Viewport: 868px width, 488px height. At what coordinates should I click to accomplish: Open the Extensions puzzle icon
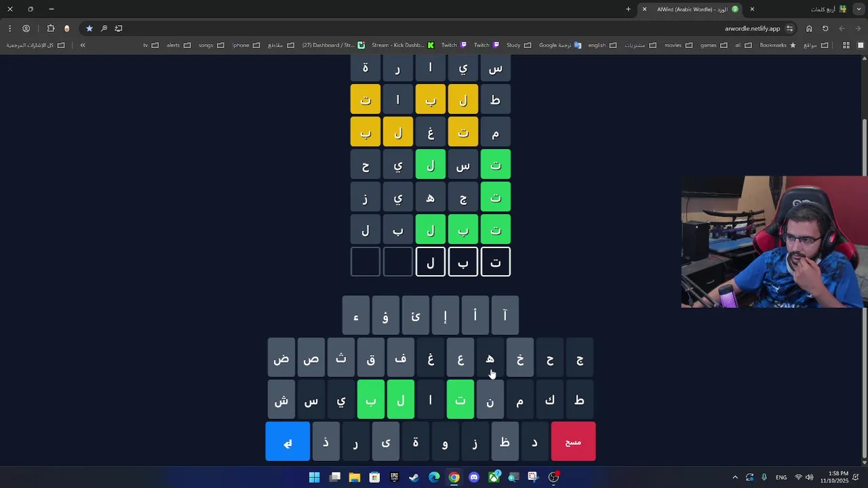coord(51,28)
